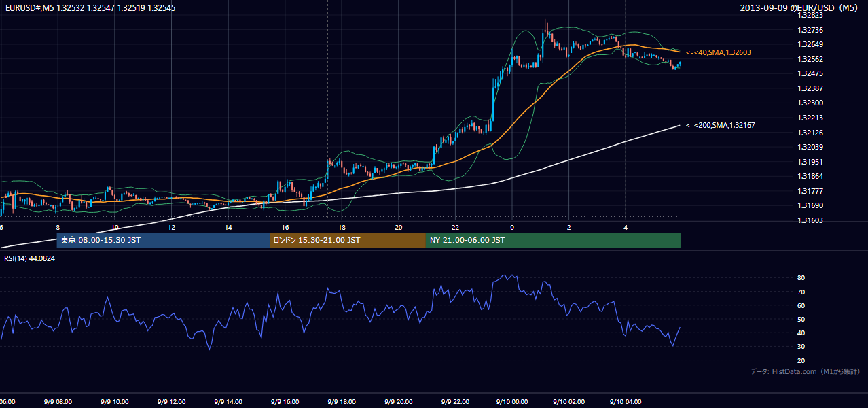Image resolution: width=868 pixels, height=408 pixels.
Task: Click price scale value 1.32649
Action: [810, 44]
